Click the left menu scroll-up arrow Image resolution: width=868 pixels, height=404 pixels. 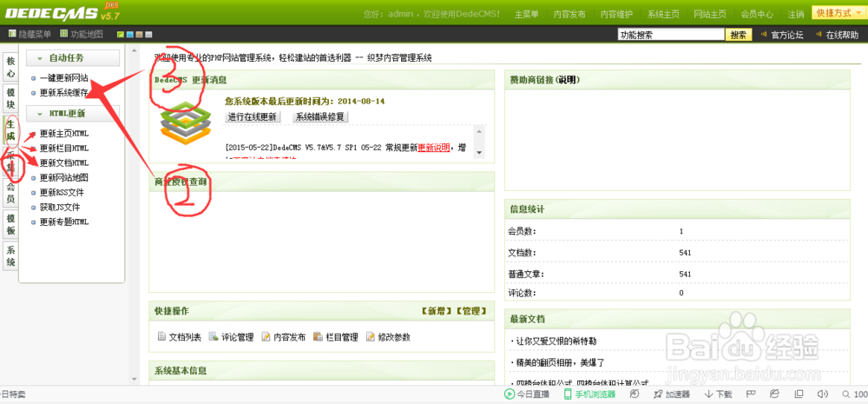(134, 51)
